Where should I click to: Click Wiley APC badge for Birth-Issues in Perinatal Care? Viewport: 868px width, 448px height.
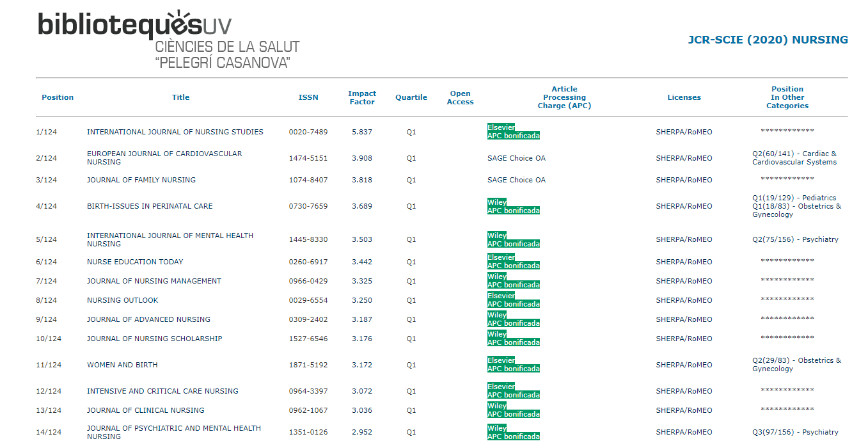pyautogui.click(x=513, y=206)
